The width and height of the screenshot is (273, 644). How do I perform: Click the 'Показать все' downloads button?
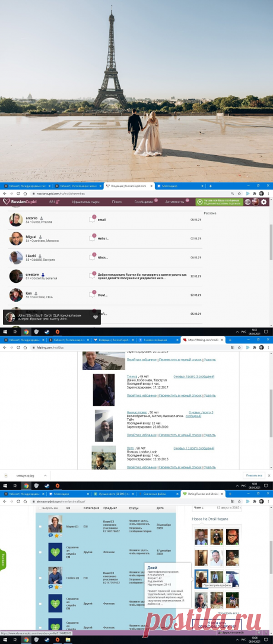point(254,475)
